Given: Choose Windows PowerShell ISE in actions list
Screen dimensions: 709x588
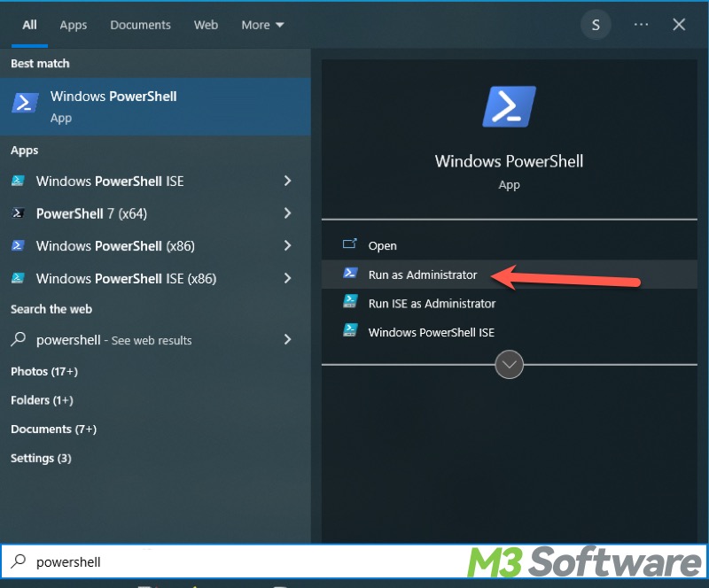Looking at the screenshot, I should click(x=509, y=332).
